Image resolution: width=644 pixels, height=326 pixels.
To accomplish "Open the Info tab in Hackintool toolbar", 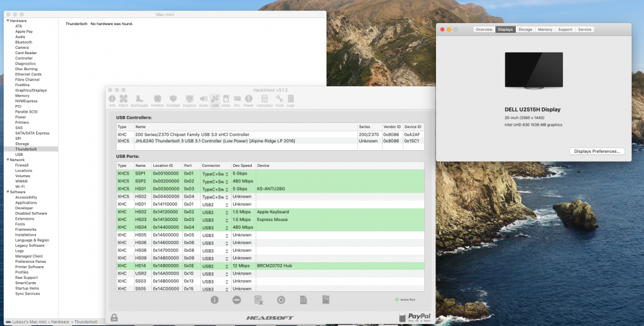I will [x=112, y=101].
